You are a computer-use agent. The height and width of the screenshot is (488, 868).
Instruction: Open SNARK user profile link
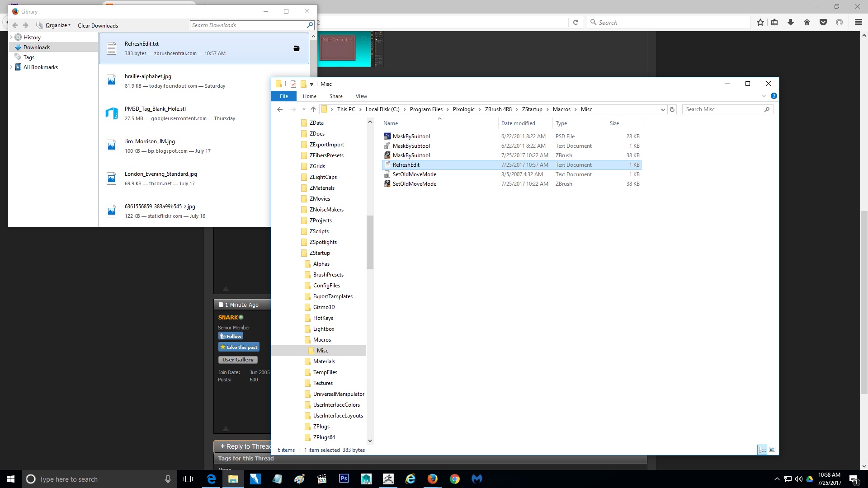tap(228, 317)
